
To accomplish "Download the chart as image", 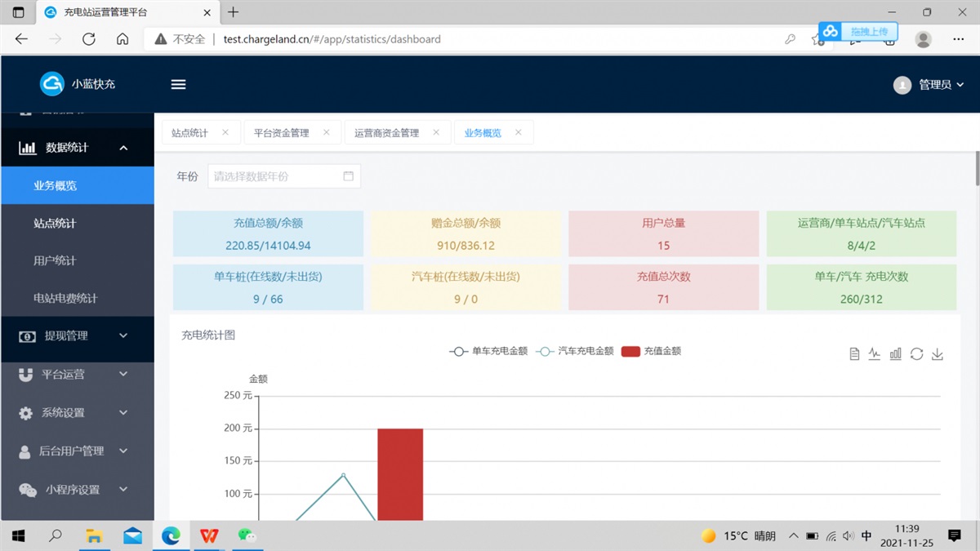I will (x=938, y=354).
